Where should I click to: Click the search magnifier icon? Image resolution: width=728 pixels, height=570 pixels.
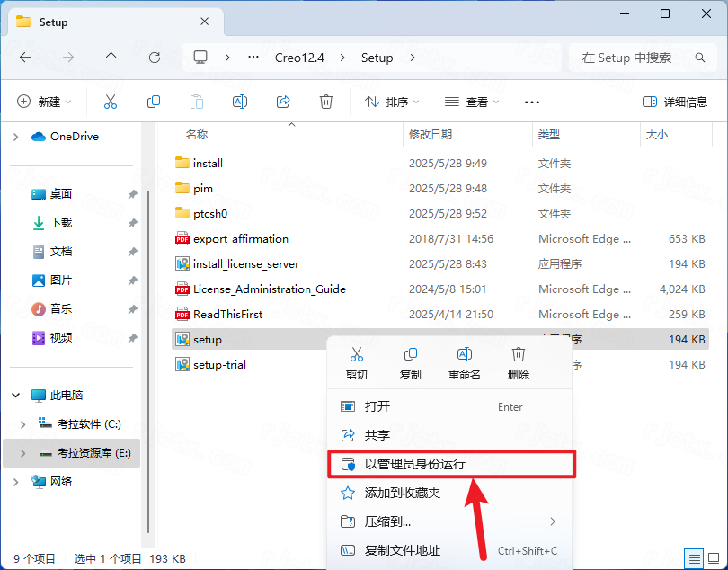click(699, 58)
